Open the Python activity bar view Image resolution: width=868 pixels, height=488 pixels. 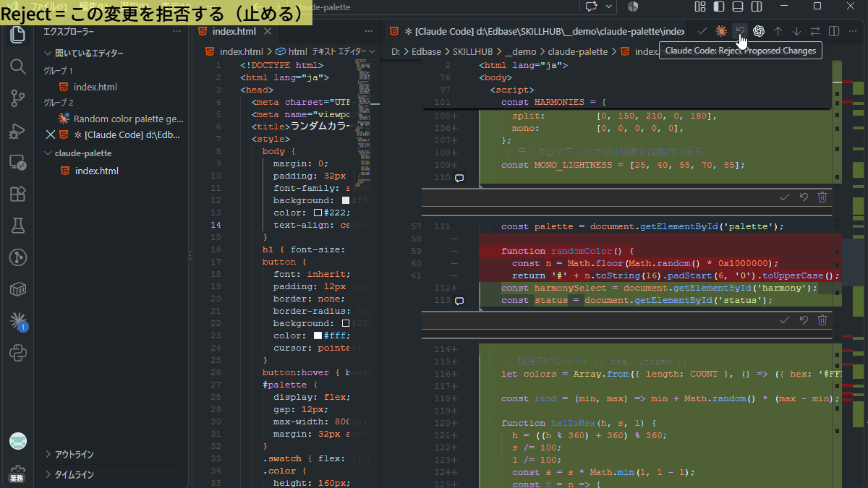tap(18, 353)
